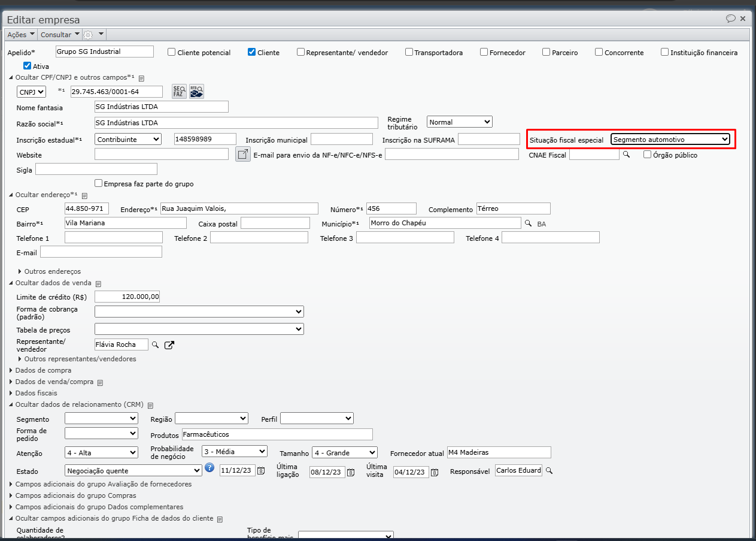
Task: Click the magnifier beside CNAE Fiscal
Action: (x=627, y=155)
